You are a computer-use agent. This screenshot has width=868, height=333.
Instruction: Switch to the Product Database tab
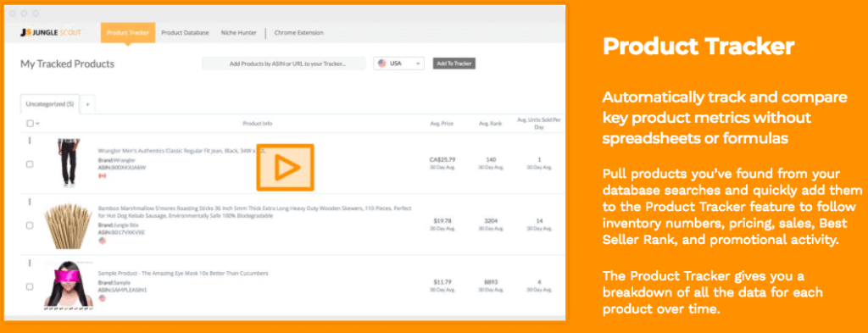[185, 33]
